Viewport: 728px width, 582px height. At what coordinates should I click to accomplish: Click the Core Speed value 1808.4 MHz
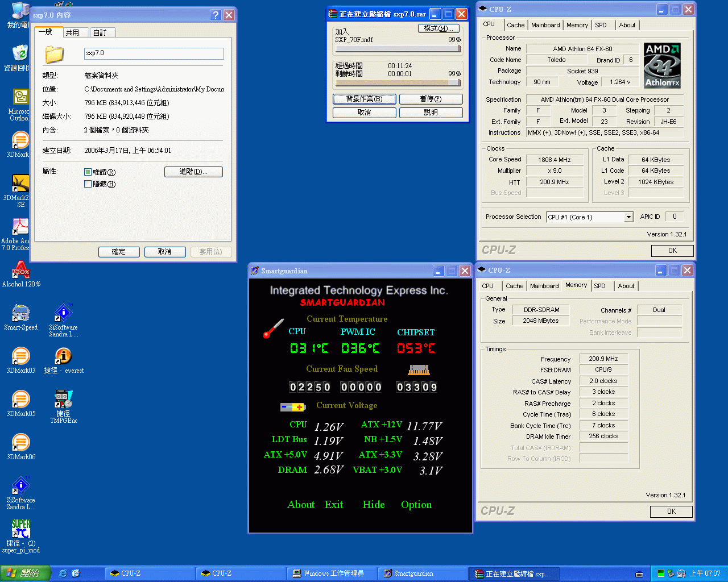(x=555, y=160)
